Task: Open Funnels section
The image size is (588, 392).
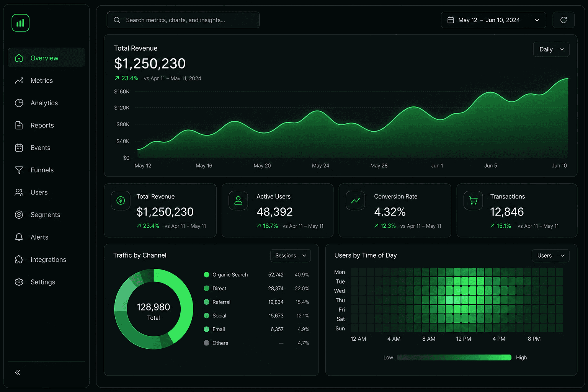Action: [x=46, y=170]
